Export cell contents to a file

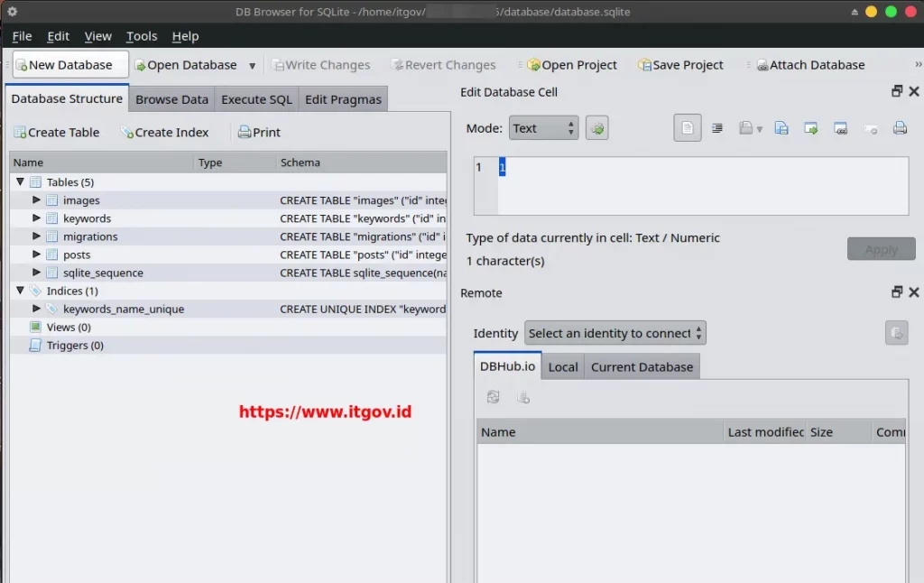pos(780,127)
